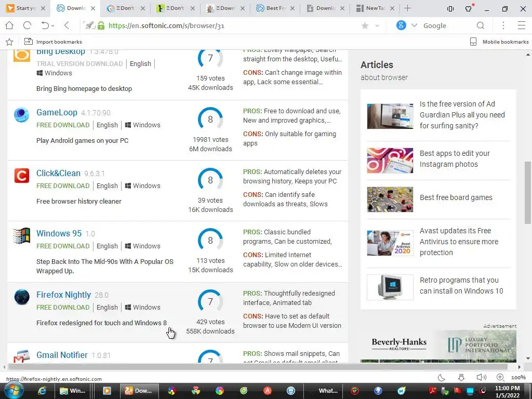Click the download manager icon in status bar
This screenshot has width=532, height=399.
[461, 378]
